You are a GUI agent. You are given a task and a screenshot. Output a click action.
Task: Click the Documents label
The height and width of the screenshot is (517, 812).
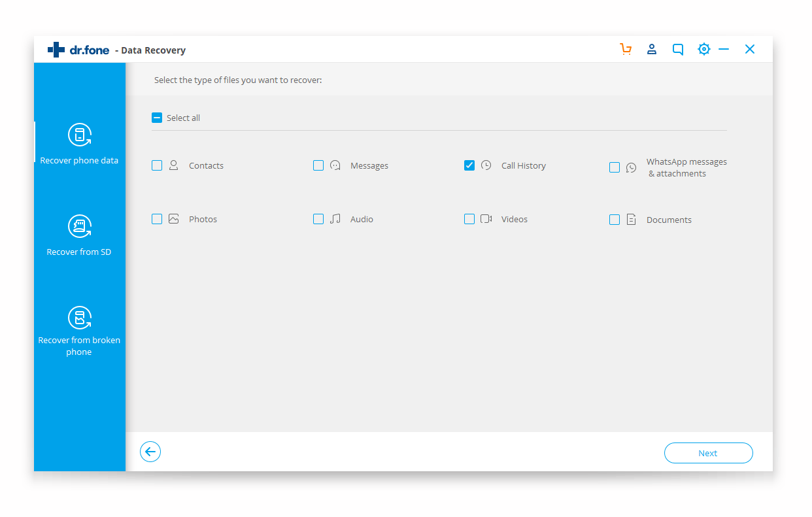point(669,220)
